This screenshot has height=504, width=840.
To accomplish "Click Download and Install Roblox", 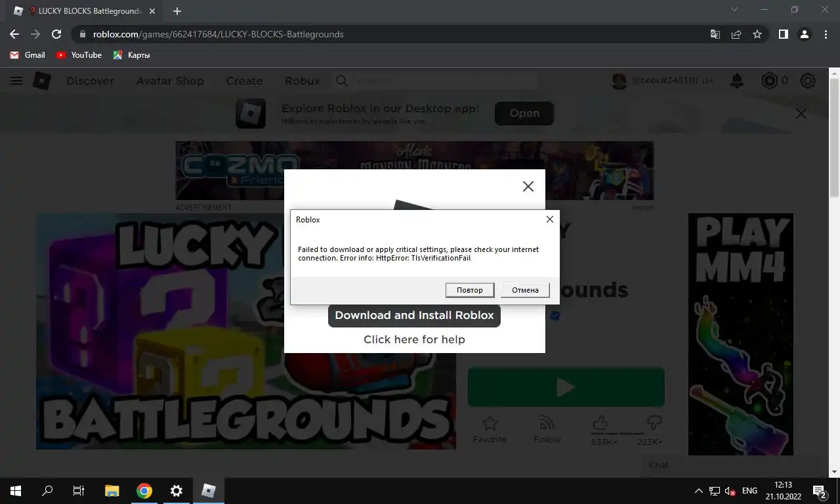I will point(414,315).
